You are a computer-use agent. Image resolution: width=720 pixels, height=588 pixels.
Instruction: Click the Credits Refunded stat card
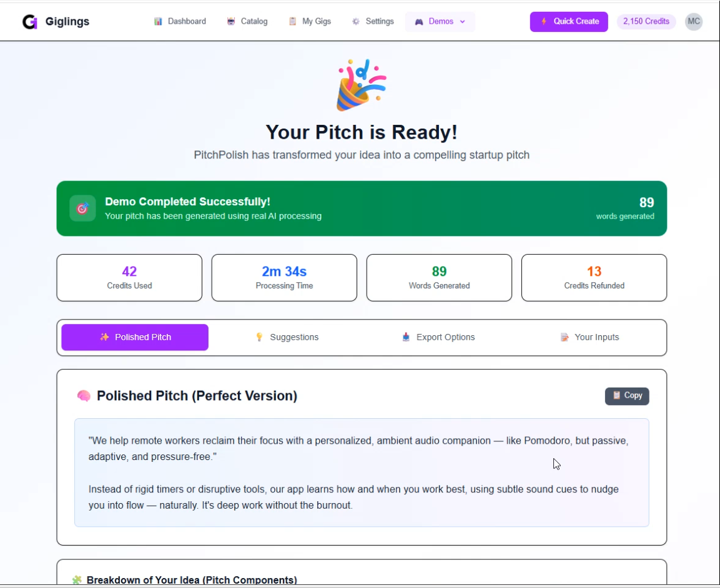594,278
